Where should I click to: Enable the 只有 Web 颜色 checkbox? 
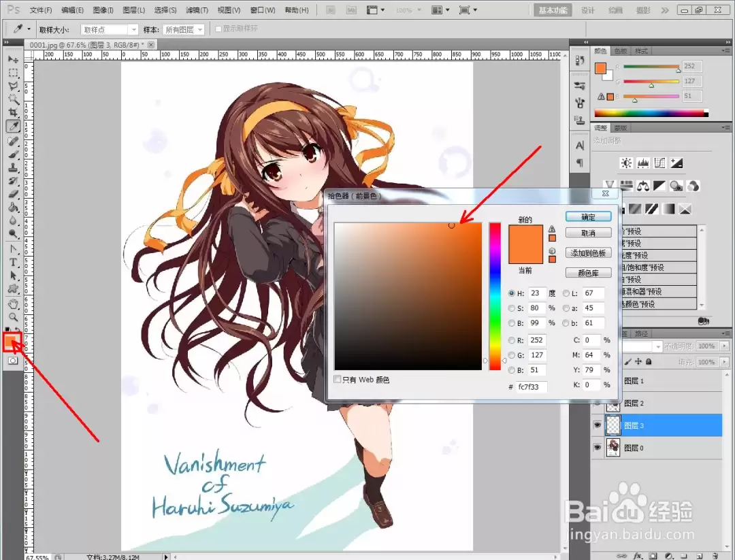click(x=337, y=379)
